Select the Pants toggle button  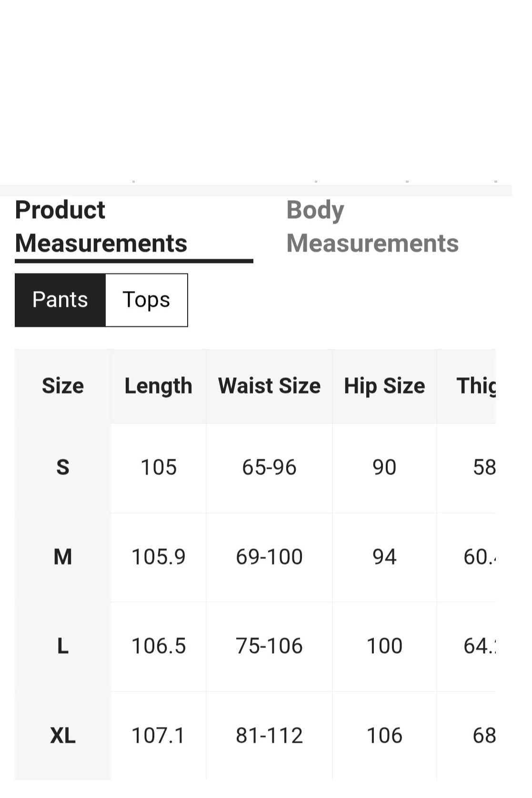pos(60,300)
